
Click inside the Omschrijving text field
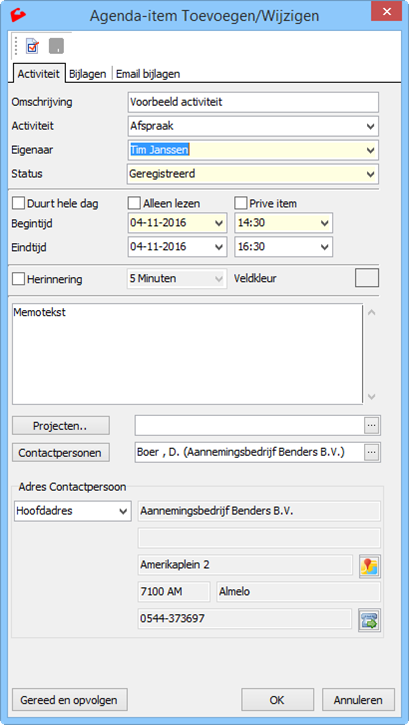253,102
